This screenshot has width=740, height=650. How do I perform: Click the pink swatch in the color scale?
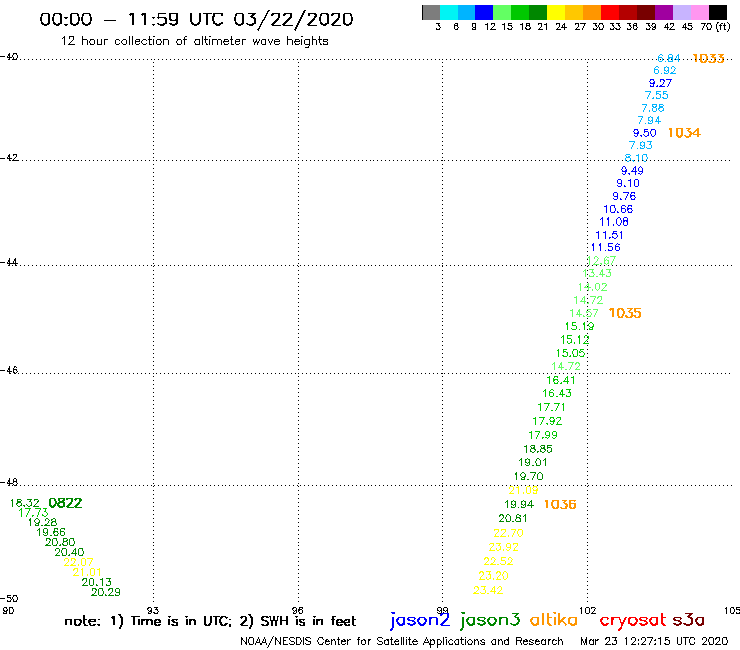click(699, 12)
